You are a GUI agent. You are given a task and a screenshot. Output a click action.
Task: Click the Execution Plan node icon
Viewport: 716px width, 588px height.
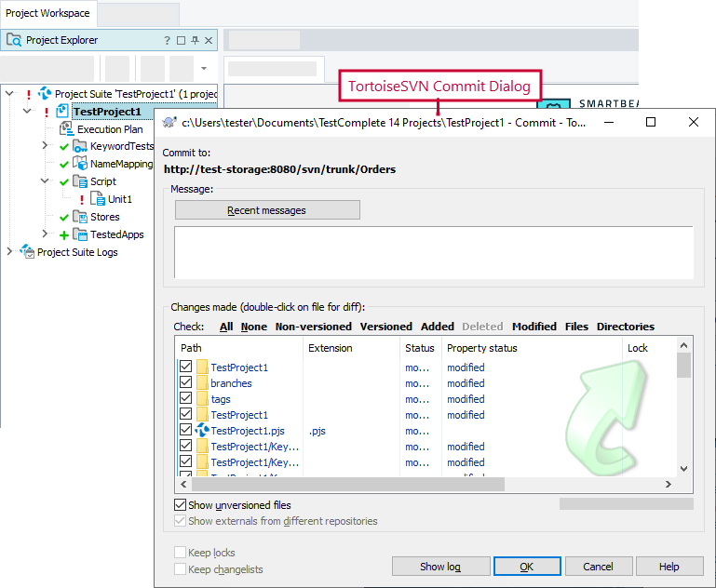[x=66, y=129]
